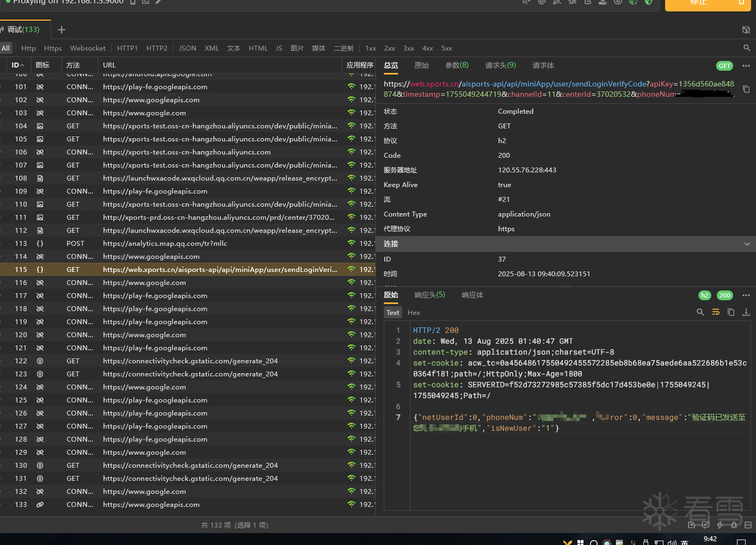Open the 响应体 response body tab
Image resolution: width=756 pixels, height=545 pixels.
pos(472,295)
